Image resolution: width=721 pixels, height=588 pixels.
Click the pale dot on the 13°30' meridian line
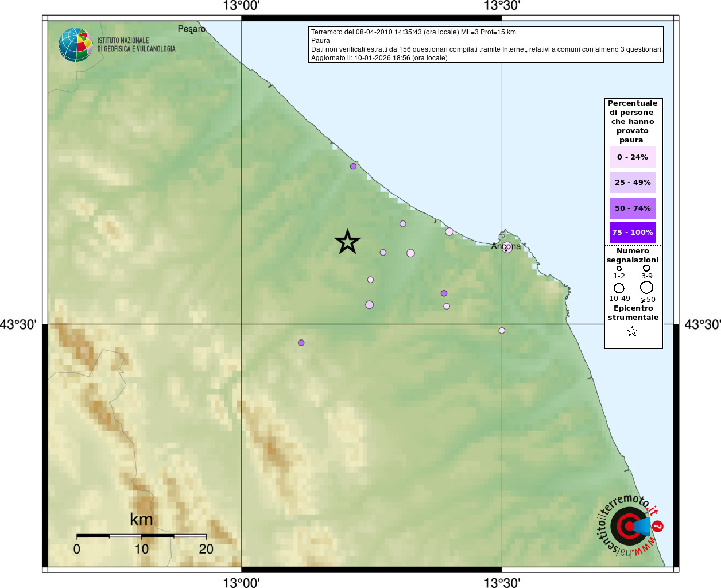tap(502, 331)
